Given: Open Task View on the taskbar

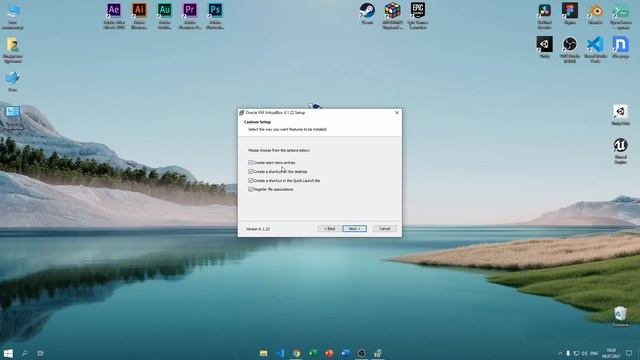Looking at the screenshot, I should pos(40,353).
